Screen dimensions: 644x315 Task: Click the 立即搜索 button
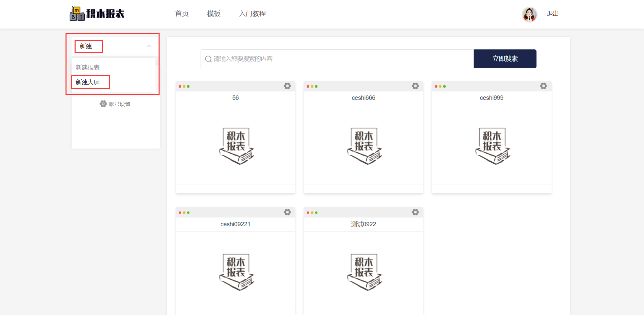point(505,59)
